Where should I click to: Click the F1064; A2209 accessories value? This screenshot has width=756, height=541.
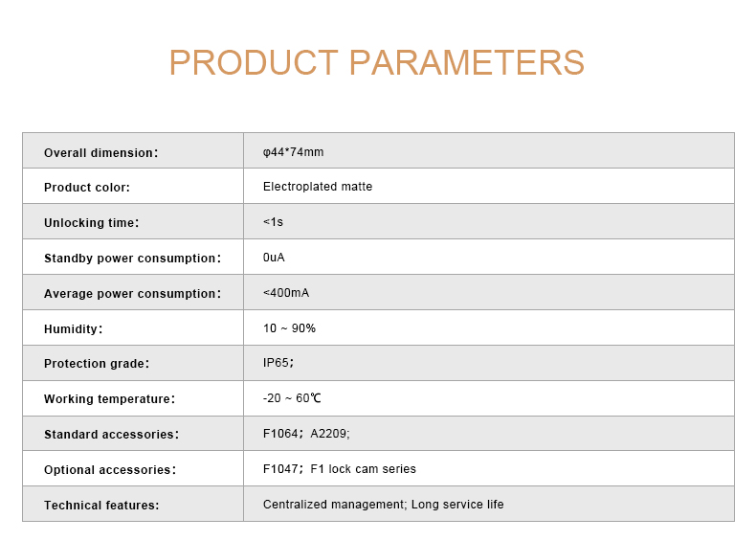click(306, 434)
